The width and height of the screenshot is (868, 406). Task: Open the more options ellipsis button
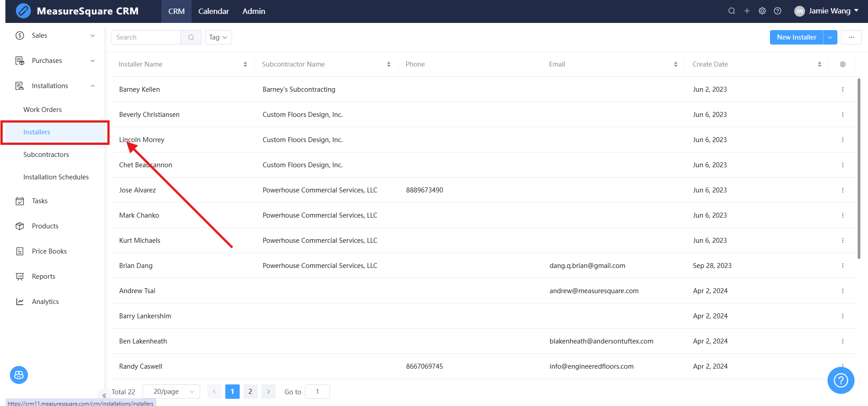[851, 37]
